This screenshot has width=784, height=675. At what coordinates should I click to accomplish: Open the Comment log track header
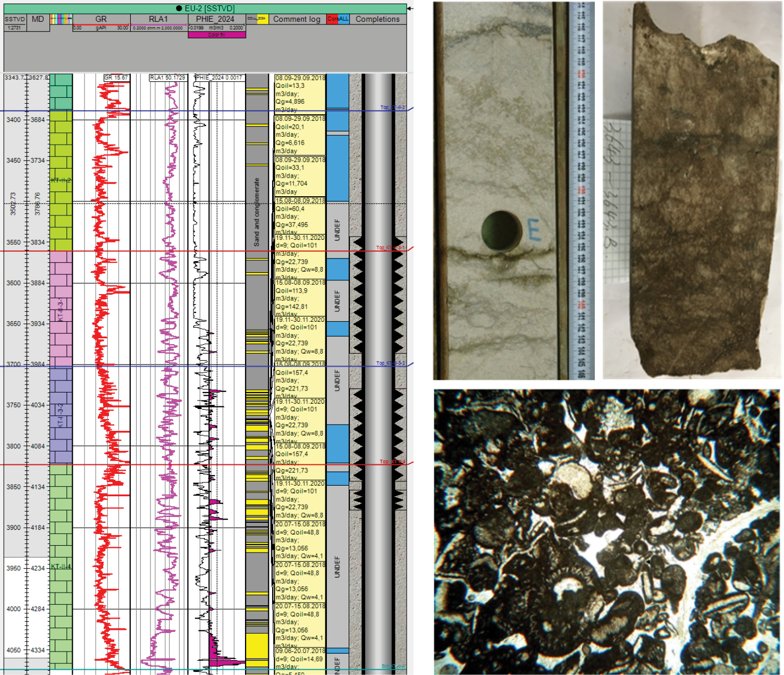coord(297,19)
